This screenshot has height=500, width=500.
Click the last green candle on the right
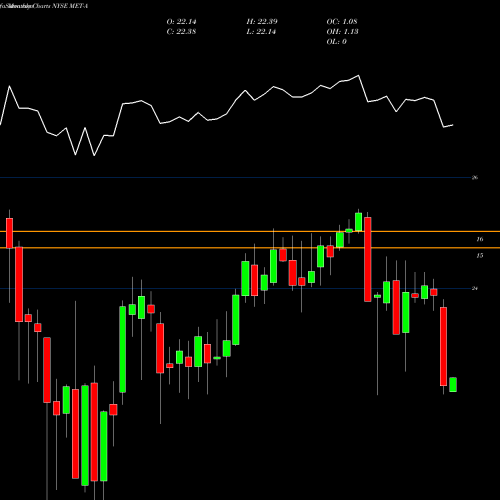coord(453,385)
